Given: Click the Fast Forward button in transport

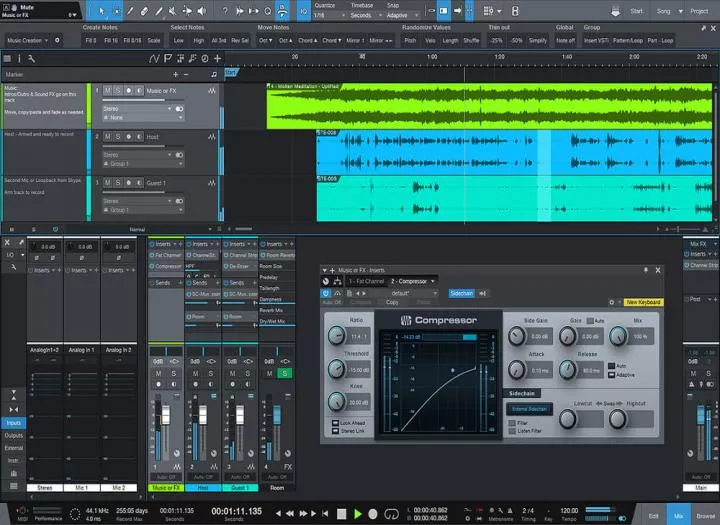Looking at the screenshot, I should coord(303,514).
